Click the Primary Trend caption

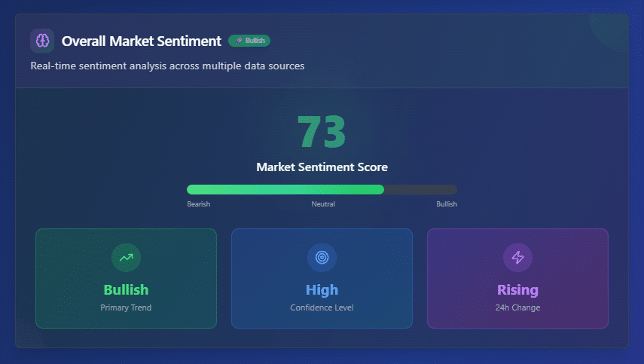coord(126,307)
